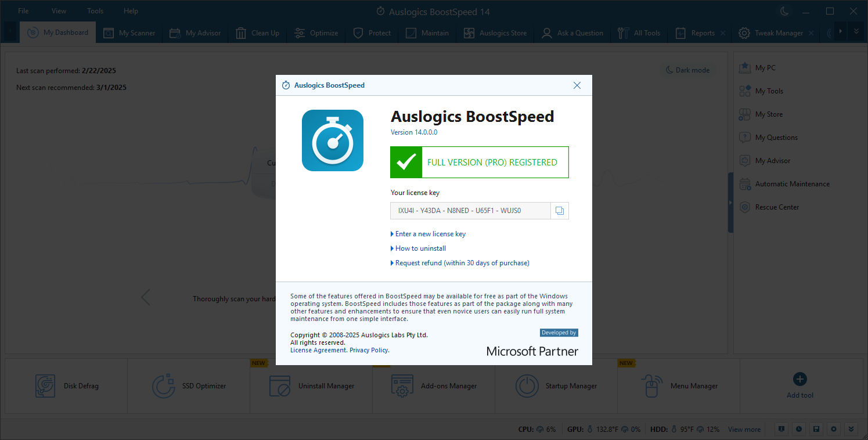Image resolution: width=868 pixels, height=440 pixels.
Task: Open the Protect tab
Action: [x=372, y=33]
